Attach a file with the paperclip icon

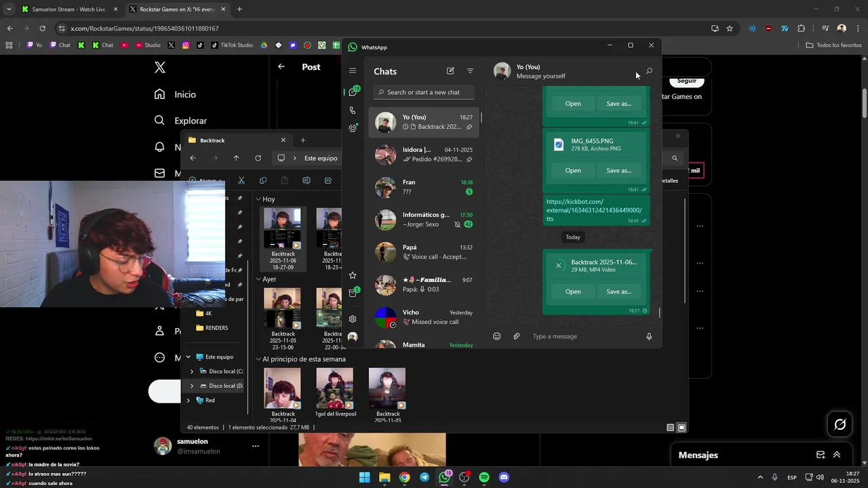516,336
